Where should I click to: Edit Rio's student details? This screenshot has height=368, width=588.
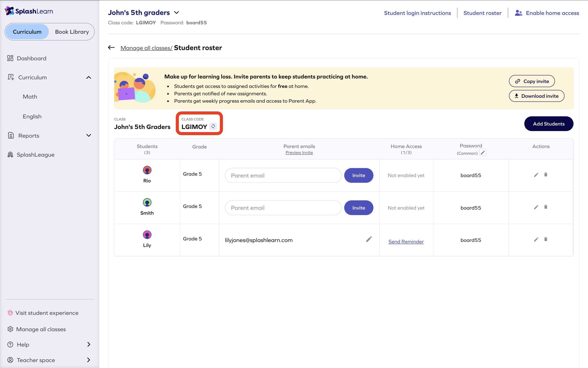(x=536, y=175)
